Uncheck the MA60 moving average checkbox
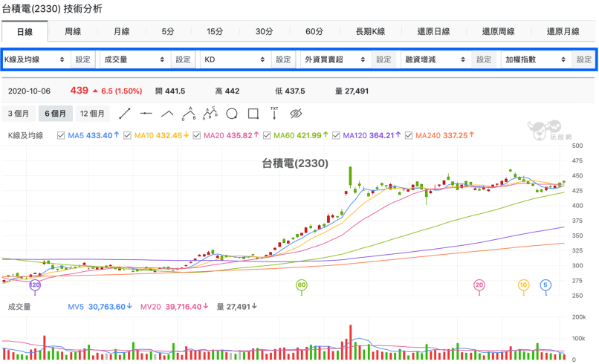The image size is (599, 364). tap(267, 136)
